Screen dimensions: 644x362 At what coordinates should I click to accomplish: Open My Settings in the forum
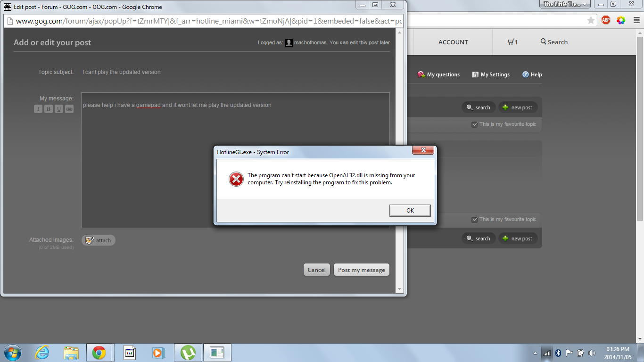click(x=491, y=74)
